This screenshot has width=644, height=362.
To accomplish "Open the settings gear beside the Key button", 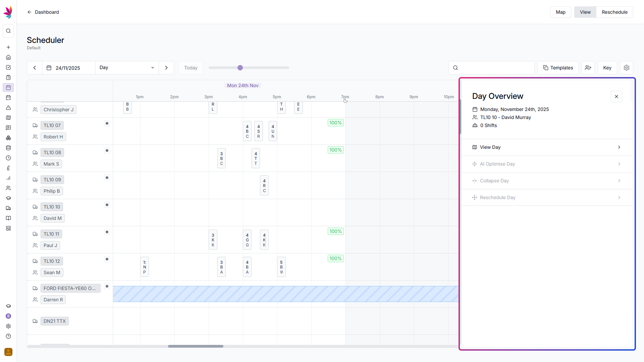I will click(x=627, y=68).
